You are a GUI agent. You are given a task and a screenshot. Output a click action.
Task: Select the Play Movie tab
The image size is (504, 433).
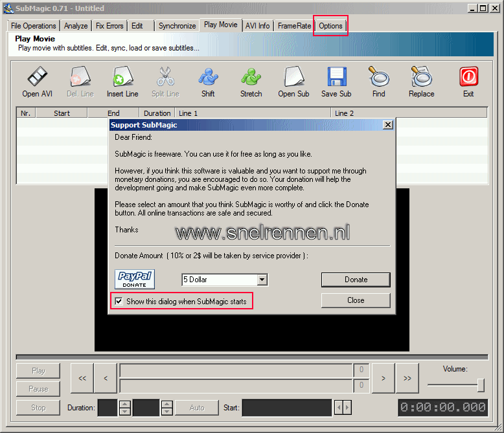coord(221,25)
